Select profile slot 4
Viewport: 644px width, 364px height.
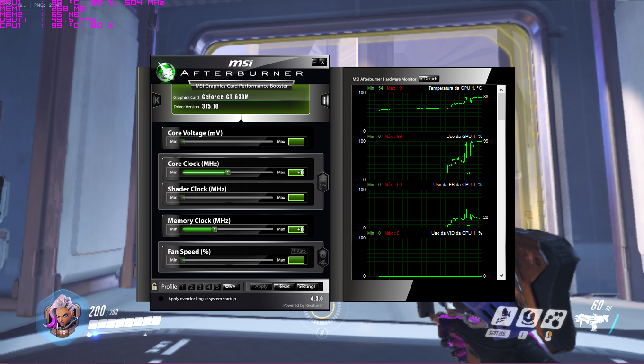click(x=208, y=287)
